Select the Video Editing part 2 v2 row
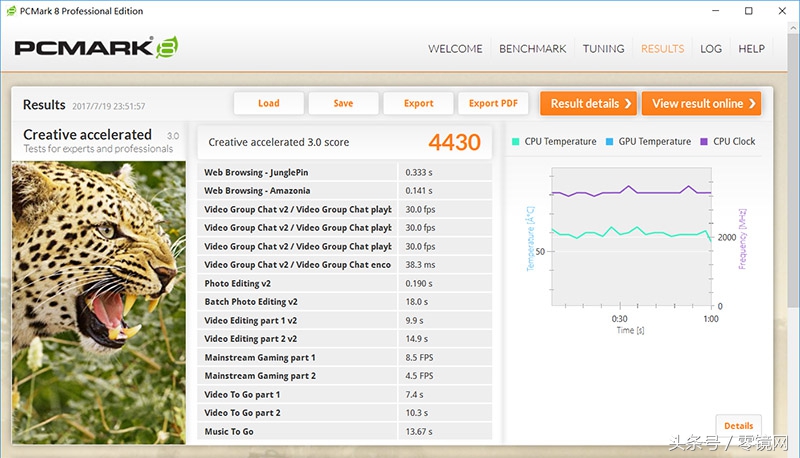Viewport: 800px width, 458px height. (x=344, y=339)
